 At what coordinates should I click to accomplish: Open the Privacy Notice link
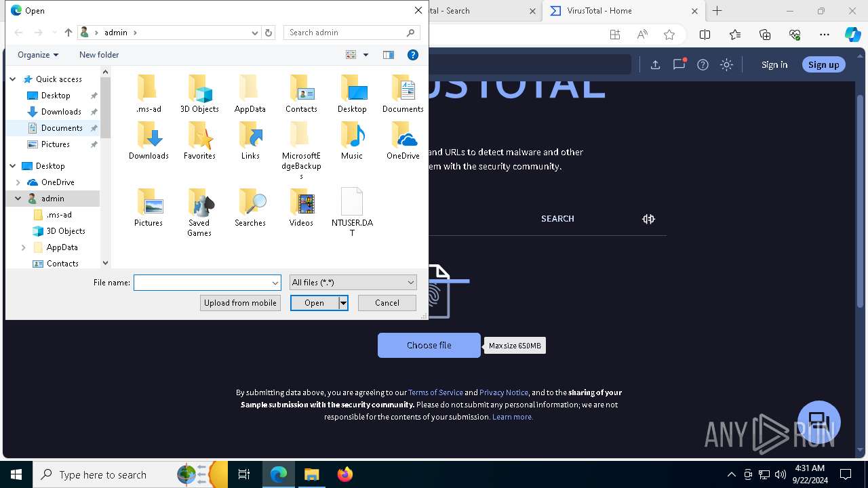point(504,392)
